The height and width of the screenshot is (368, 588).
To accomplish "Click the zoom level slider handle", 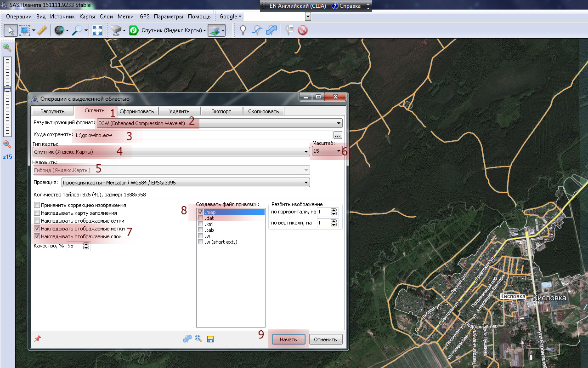I will point(7,89).
